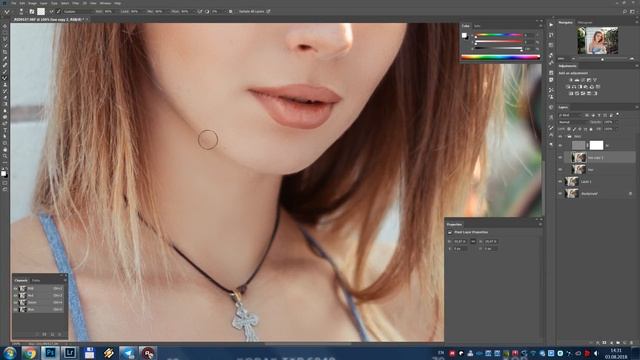Image resolution: width=640 pixels, height=360 pixels.
Task: Select the Background layer name
Action: pyautogui.click(x=589, y=193)
